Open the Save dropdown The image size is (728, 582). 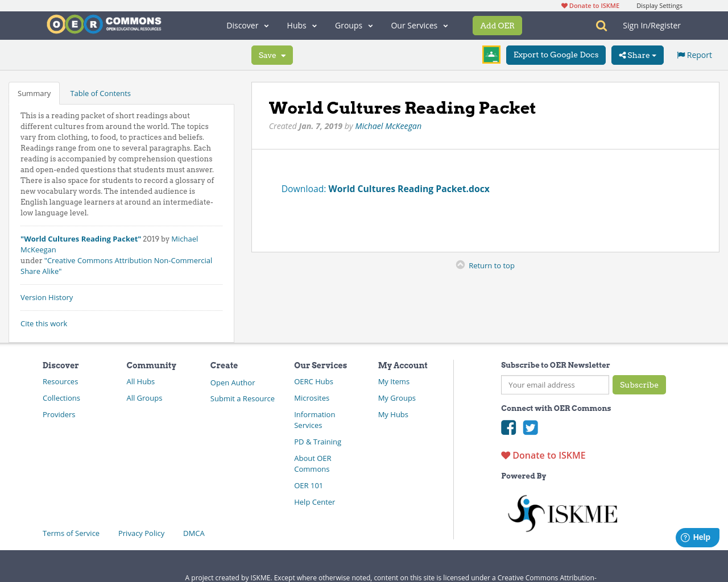point(272,55)
